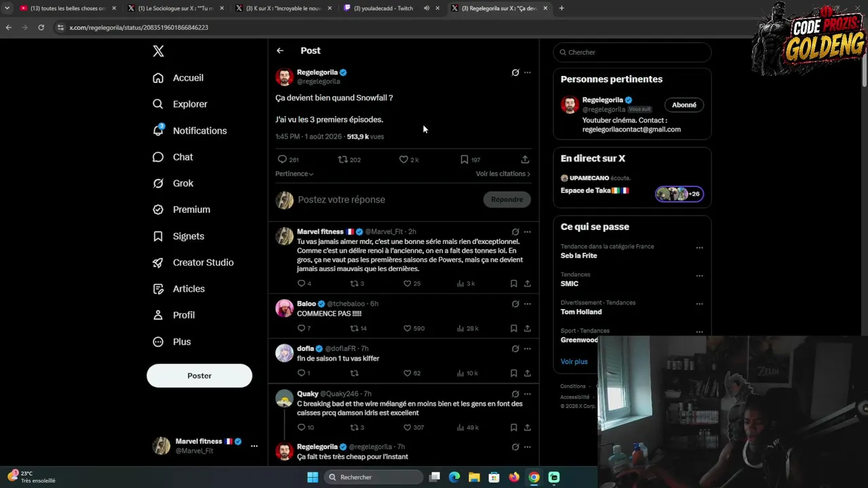868x488 pixels.
Task: Join Espace de Taka live listeners
Action: (679, 194)
